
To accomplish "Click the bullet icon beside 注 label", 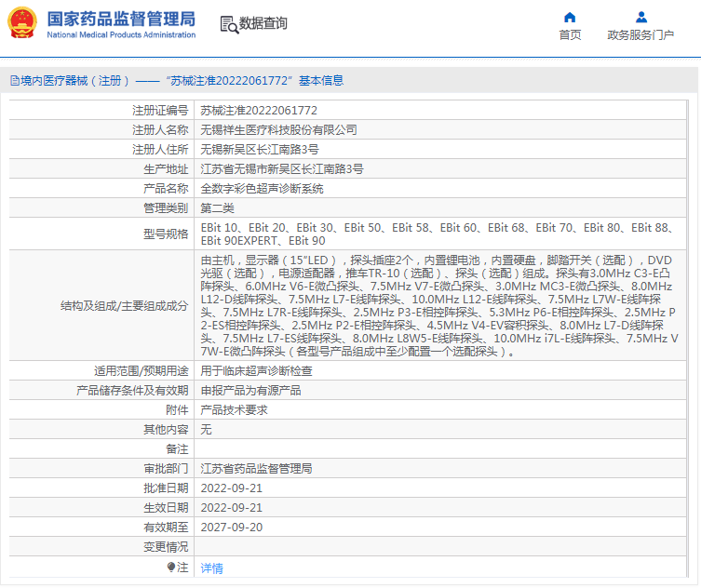I will pos(170,567).
